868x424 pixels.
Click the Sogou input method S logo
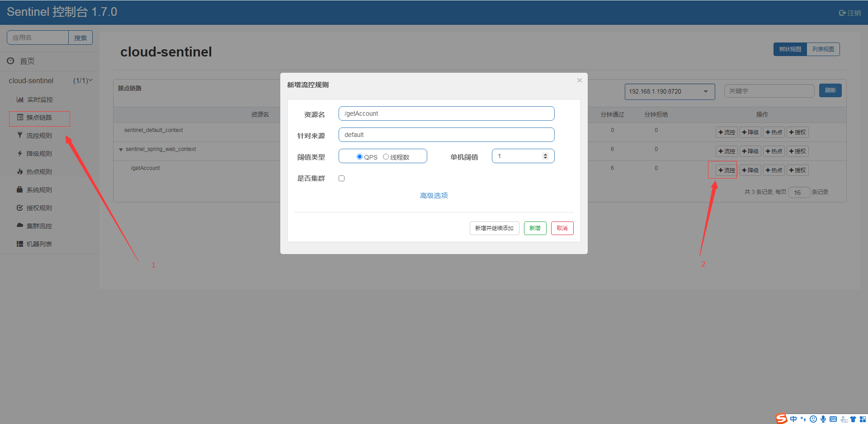tap(782, 419)
